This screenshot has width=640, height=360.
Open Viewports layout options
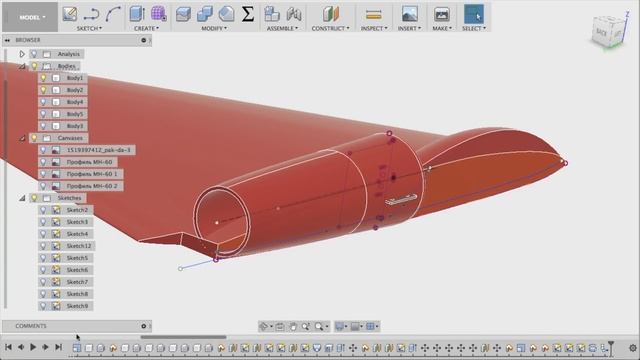pyautogui.click(x=372, y=326)
